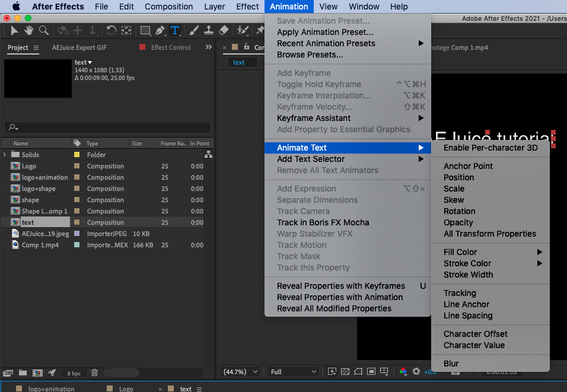Click the Eraser tool

(224, 30)
